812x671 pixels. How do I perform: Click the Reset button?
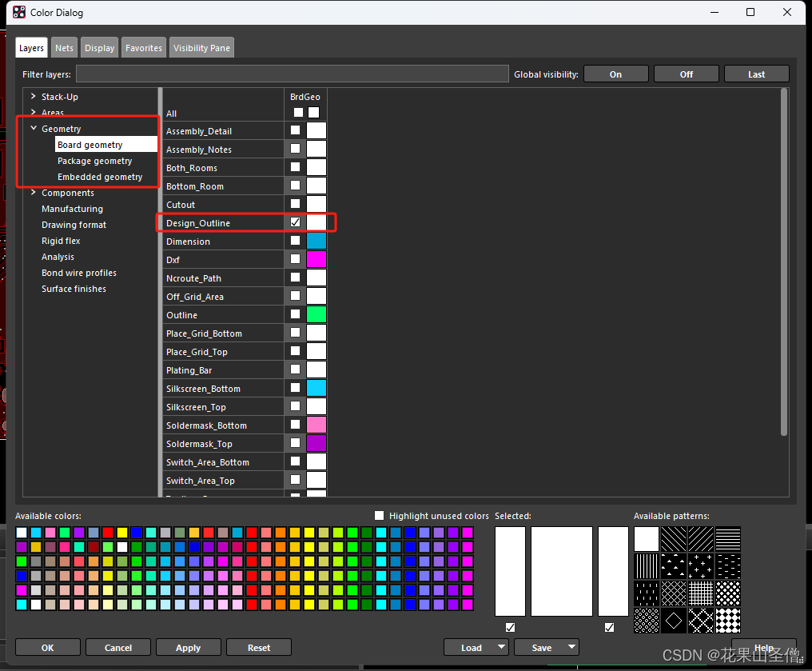click(x=259, y=648)
